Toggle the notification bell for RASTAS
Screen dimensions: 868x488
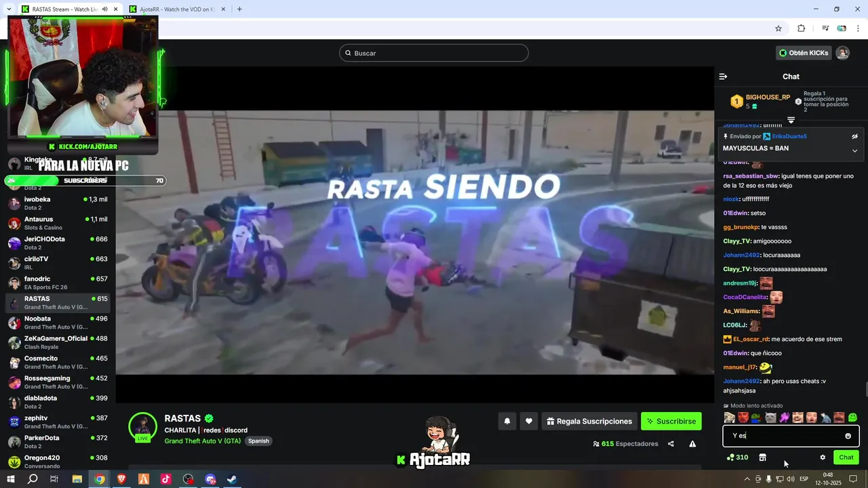click(507, 422)
